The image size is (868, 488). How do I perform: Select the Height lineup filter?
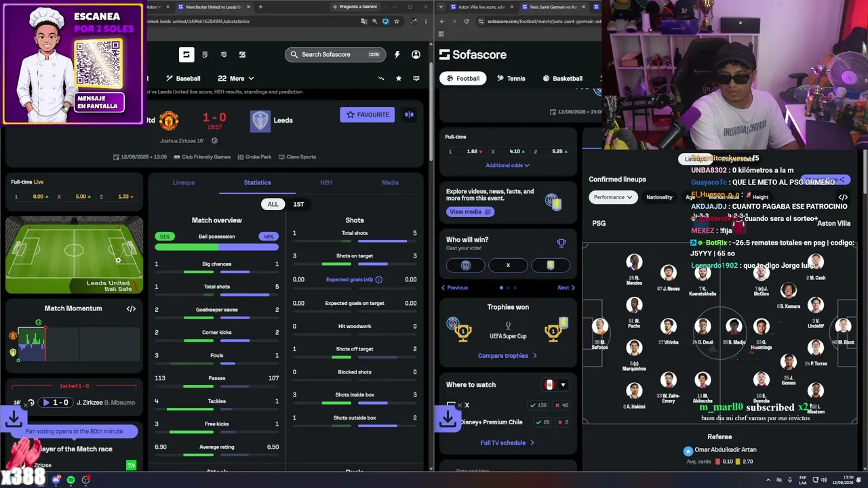click(x=760, y=197)
